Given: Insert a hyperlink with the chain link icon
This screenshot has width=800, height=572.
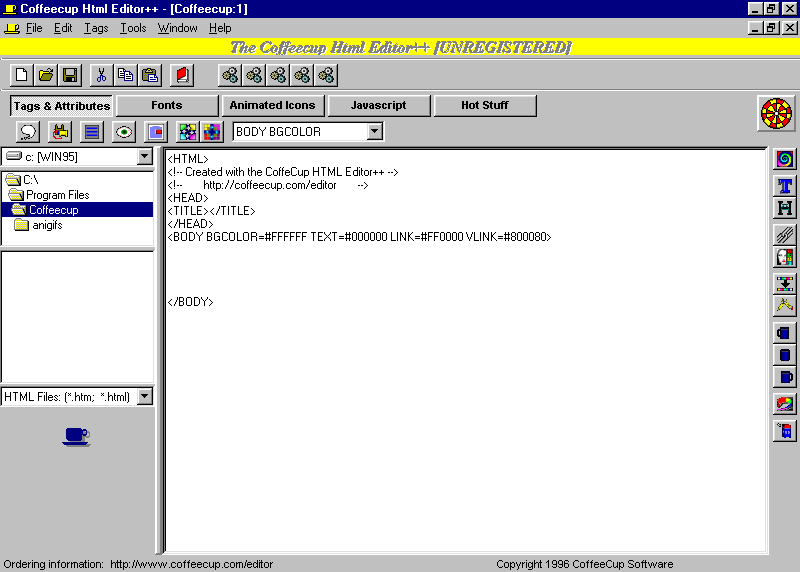Looking at the screenshot, I should [784, 235].
